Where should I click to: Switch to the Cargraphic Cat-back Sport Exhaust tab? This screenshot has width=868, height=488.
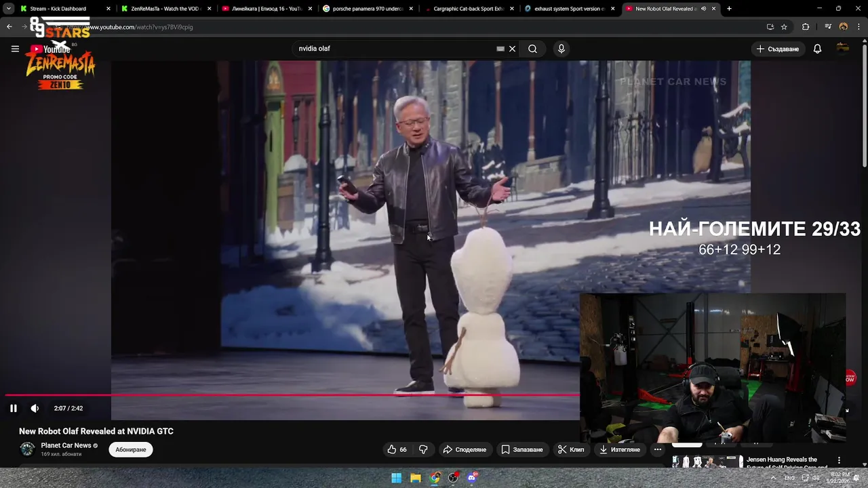point(468,9)
